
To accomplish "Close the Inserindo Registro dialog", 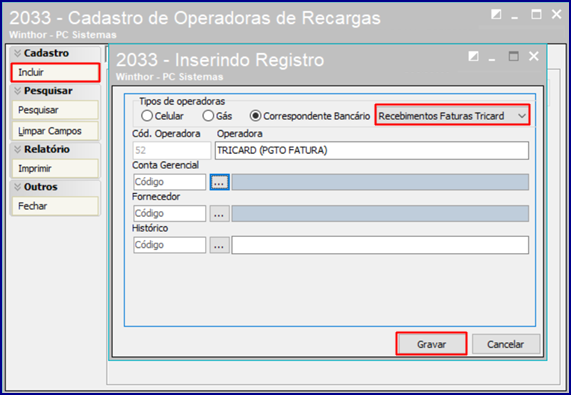I will (533, 56).
